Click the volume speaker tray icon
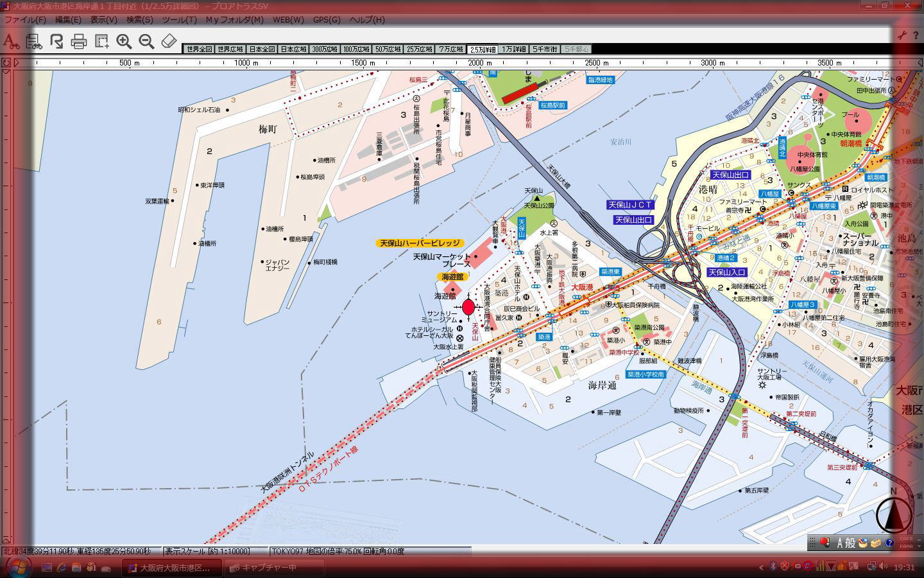 [x=884, y=566]
